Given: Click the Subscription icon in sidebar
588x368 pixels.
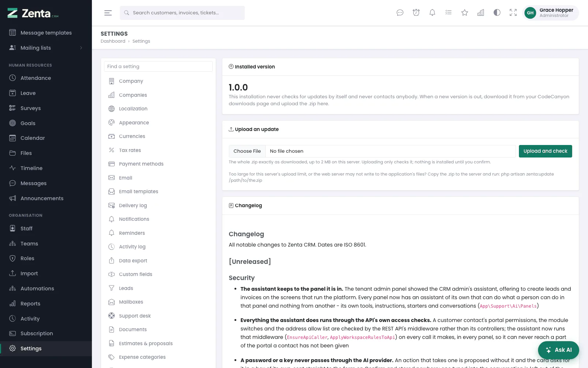Looking at the screenshot, I should click(12, 333).
